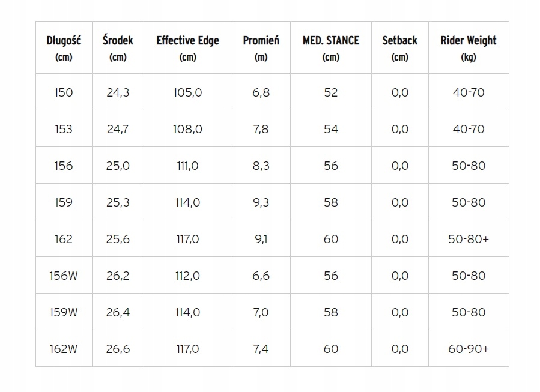Select the 7,4 radius value
Screen dimensions: 540x392
[x=261, y=349]
